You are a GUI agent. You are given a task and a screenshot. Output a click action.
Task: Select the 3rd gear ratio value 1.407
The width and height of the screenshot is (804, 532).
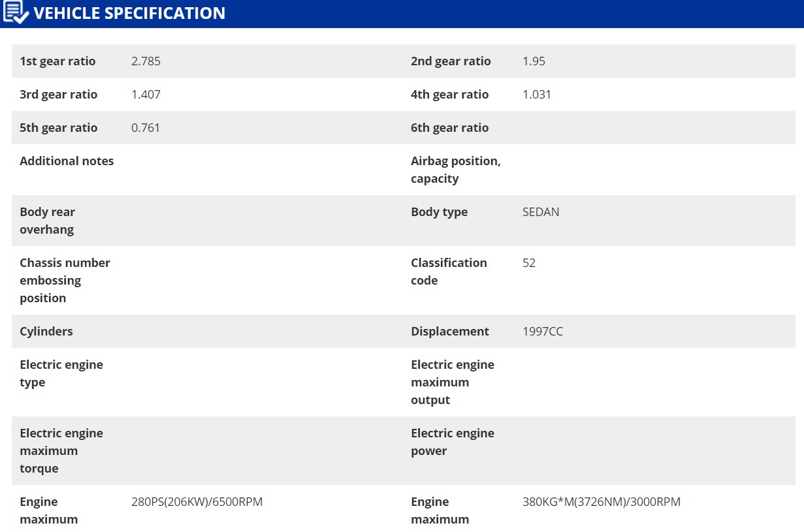coord(146,95)
